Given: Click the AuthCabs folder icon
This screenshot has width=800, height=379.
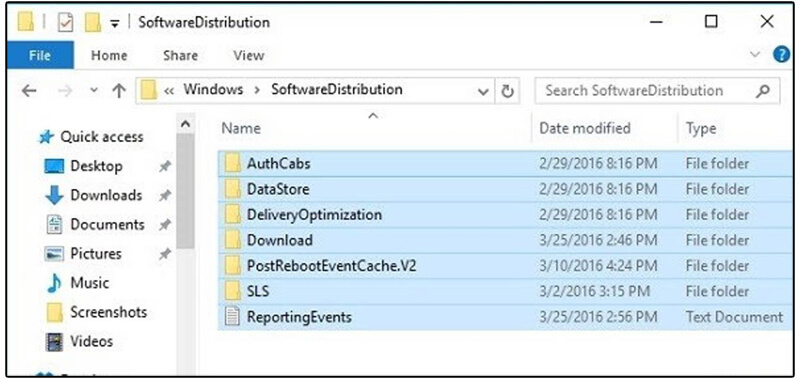Looking at the screenshot, I should (x=233, y=164).
